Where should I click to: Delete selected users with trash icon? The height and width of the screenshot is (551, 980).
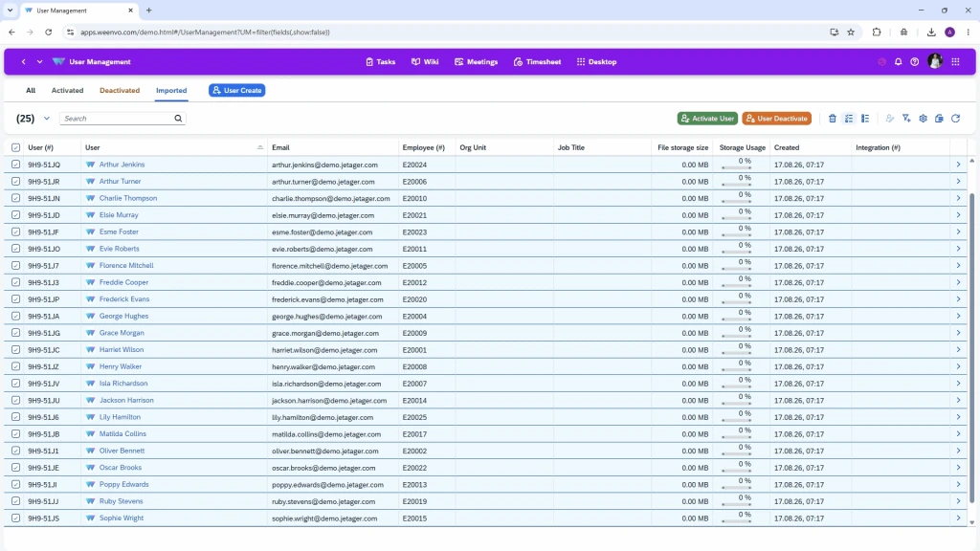(832, 118)
